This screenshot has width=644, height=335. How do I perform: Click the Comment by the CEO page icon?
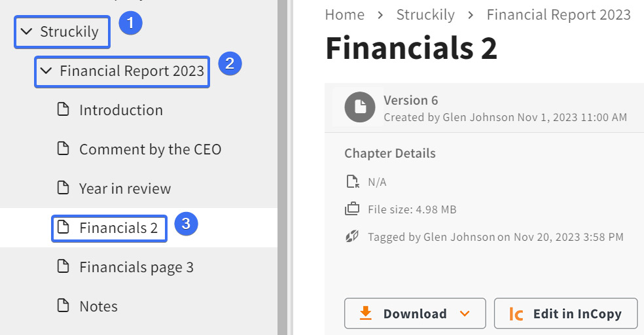(63, 149)
